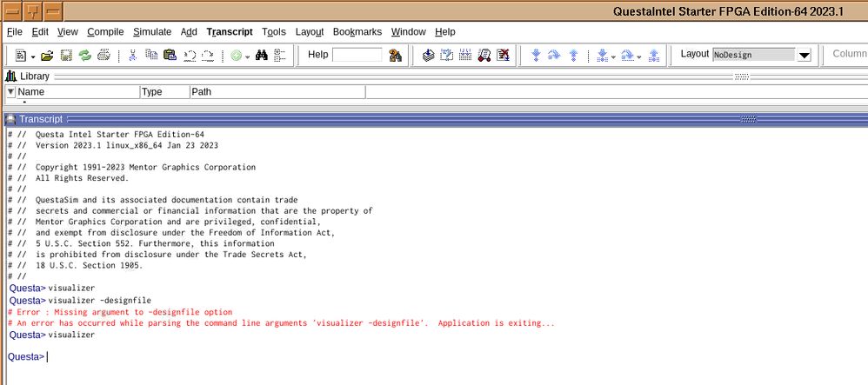Open the Bookmarks menu
868x385 pixels.
(357, 31)
